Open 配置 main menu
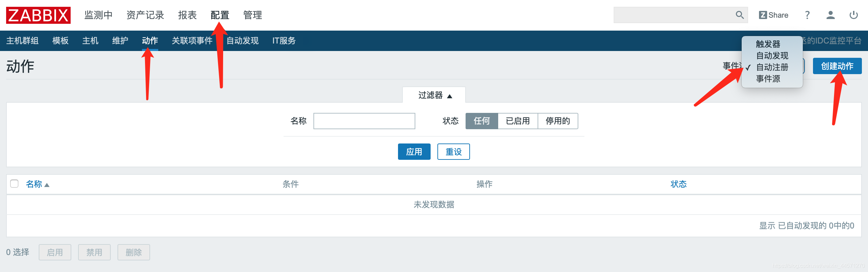Viewport: 868px width, 272px height. tap(220, 15)
